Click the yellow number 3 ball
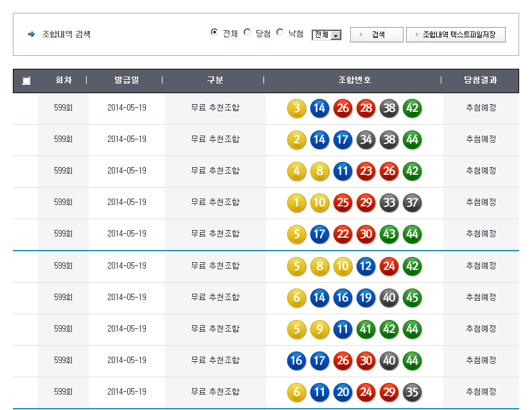The width and height of the screenshot is (532, 410). (296, 108)
